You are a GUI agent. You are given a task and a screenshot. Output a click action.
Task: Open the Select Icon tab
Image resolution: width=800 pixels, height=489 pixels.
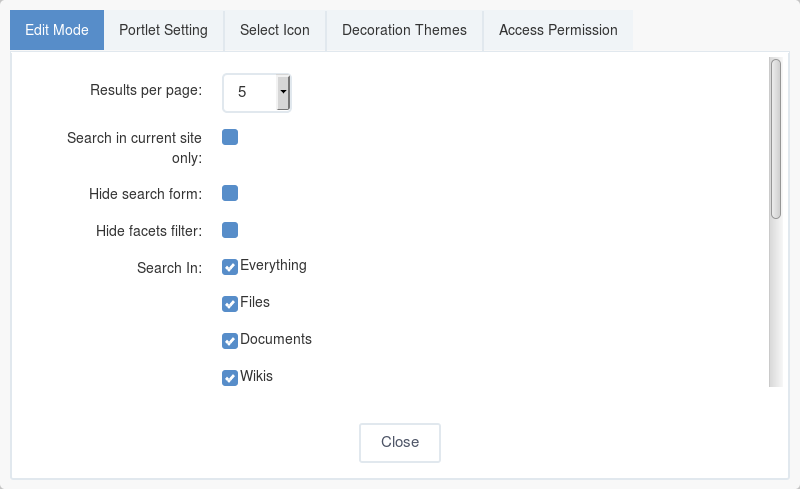click(x=274, y=30)
